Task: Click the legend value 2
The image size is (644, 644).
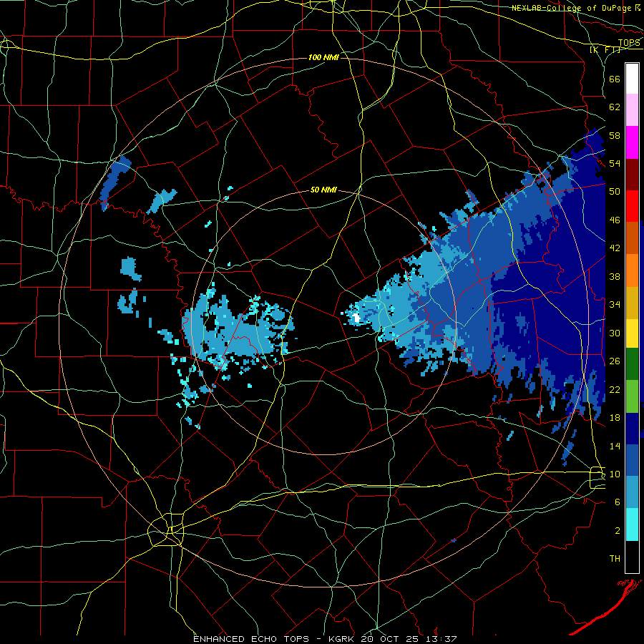Action: [x=618, y=531]
